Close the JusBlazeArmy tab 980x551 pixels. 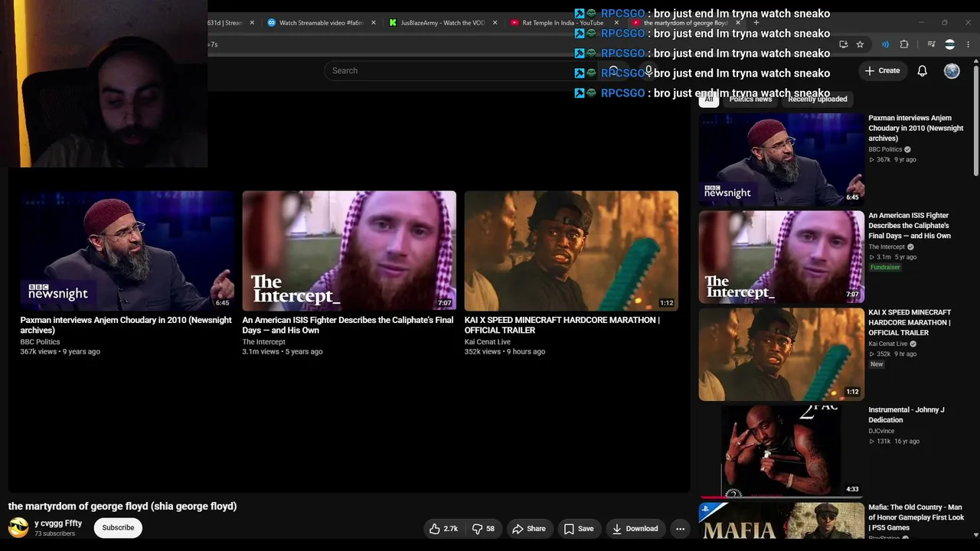click(495, 23)
